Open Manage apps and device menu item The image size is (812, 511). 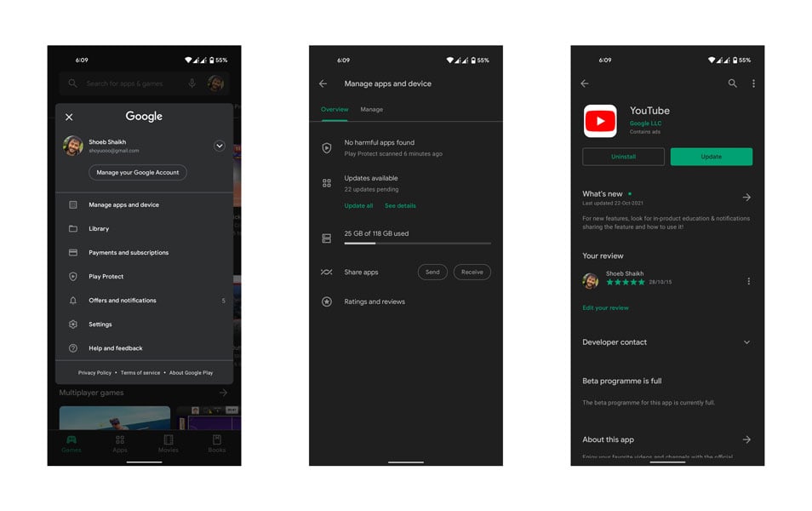(144, 204)
